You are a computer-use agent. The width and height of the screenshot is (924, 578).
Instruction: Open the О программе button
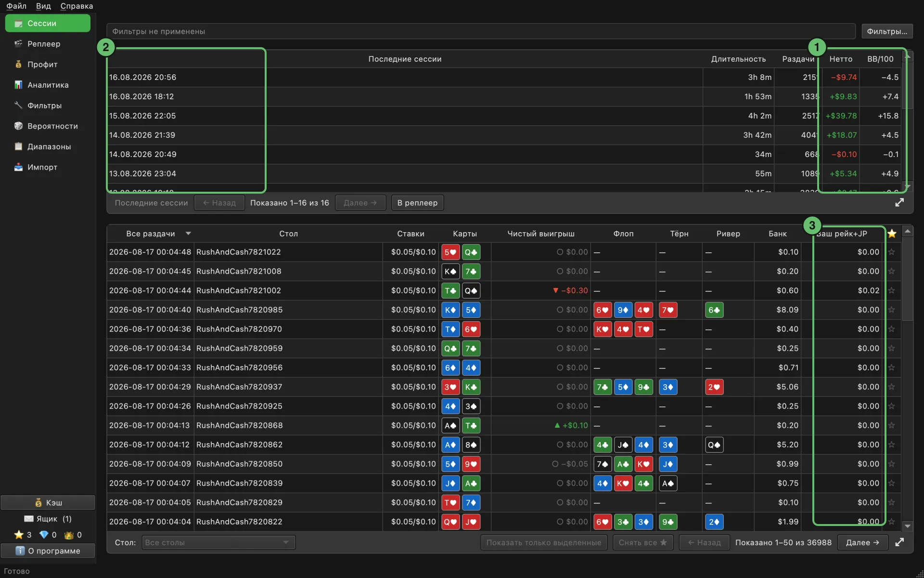pos(48,551)
